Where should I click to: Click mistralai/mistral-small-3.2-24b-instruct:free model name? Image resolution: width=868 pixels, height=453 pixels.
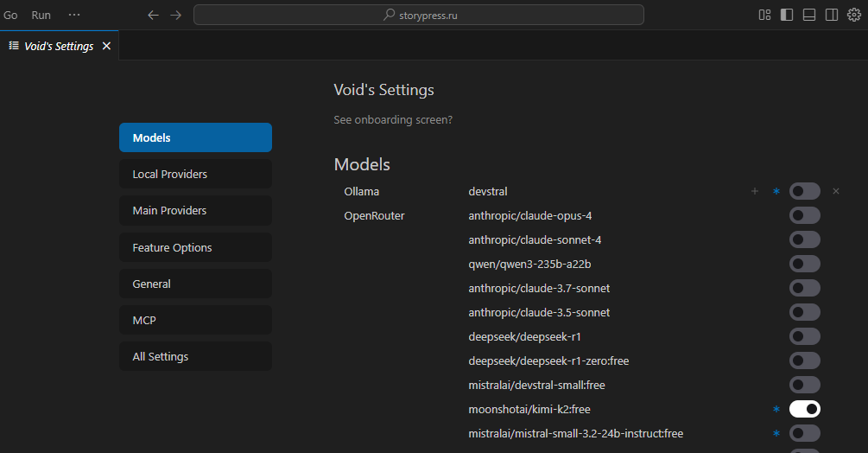[x=576, y=434]
